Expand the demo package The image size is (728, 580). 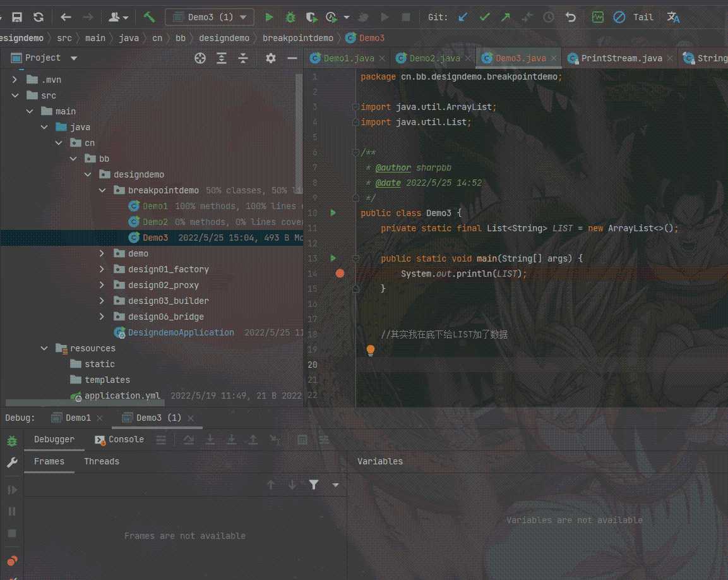102,253
